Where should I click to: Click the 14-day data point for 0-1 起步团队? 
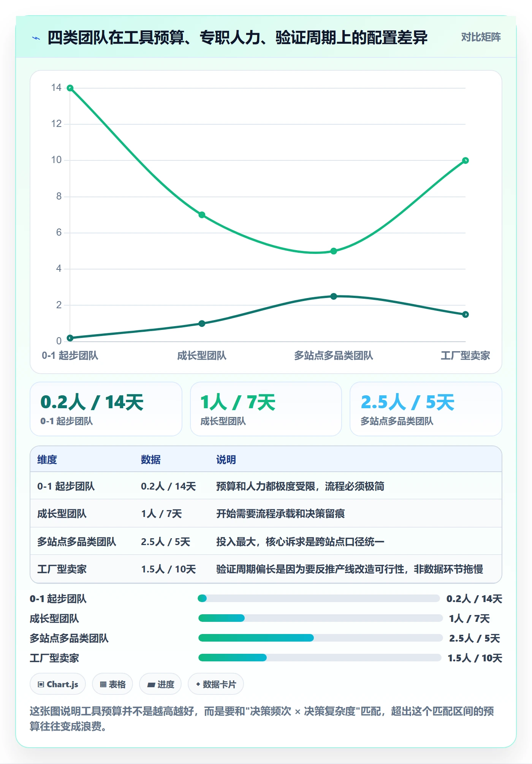[x=70, y=88]
